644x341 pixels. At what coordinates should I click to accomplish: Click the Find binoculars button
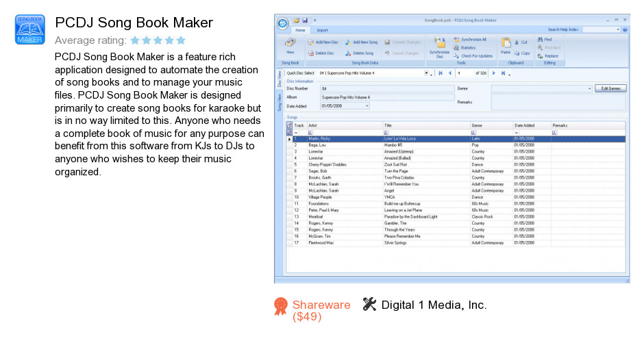[545, 40]
